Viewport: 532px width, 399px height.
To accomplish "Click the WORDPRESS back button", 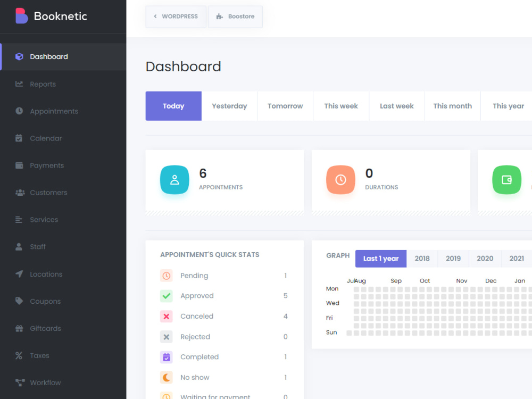I will (x=176, y=16).
